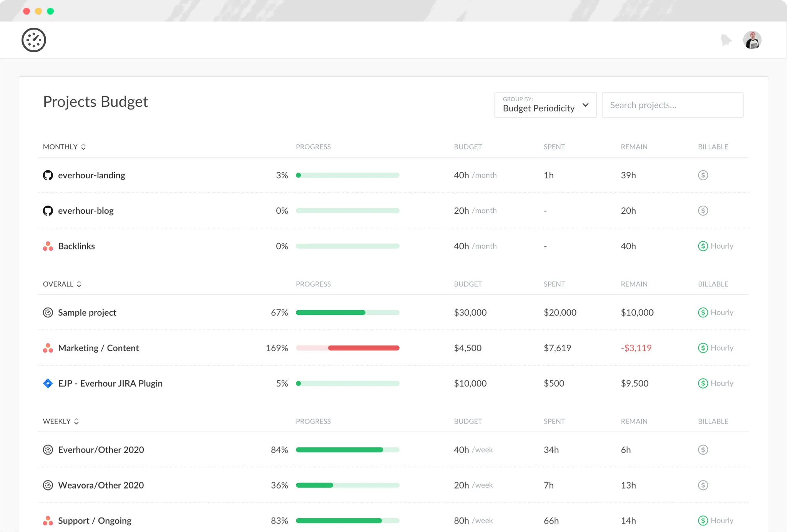Toggle billable dollar icon for everhour-blog
Viewport: 787px width, 532px height.
click(x=703, y=211)
